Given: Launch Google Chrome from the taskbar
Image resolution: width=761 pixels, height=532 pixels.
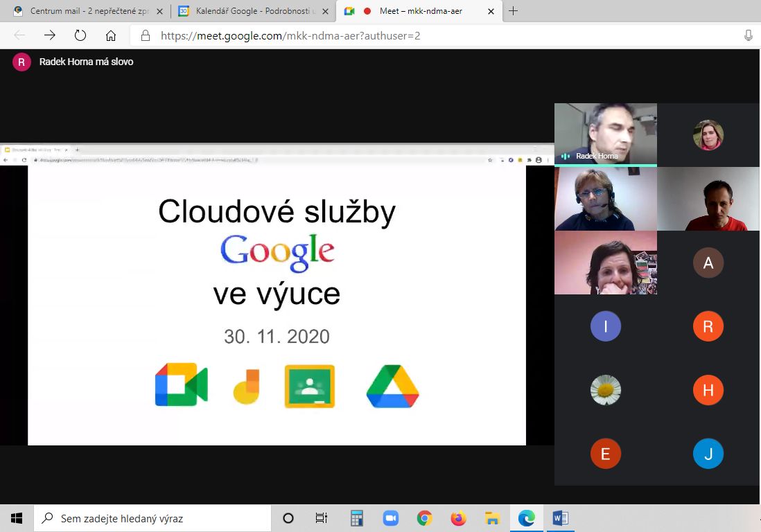Looking at the screenshot, I should pyautogui.click(x=424, y=517).
